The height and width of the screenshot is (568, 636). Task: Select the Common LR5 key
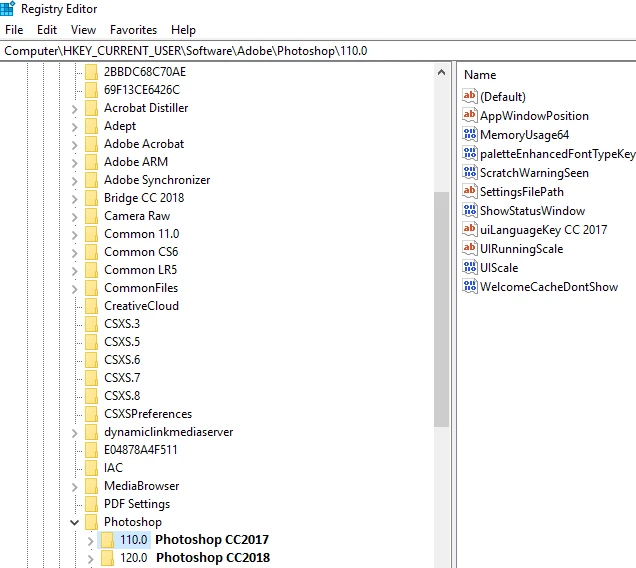141,270
